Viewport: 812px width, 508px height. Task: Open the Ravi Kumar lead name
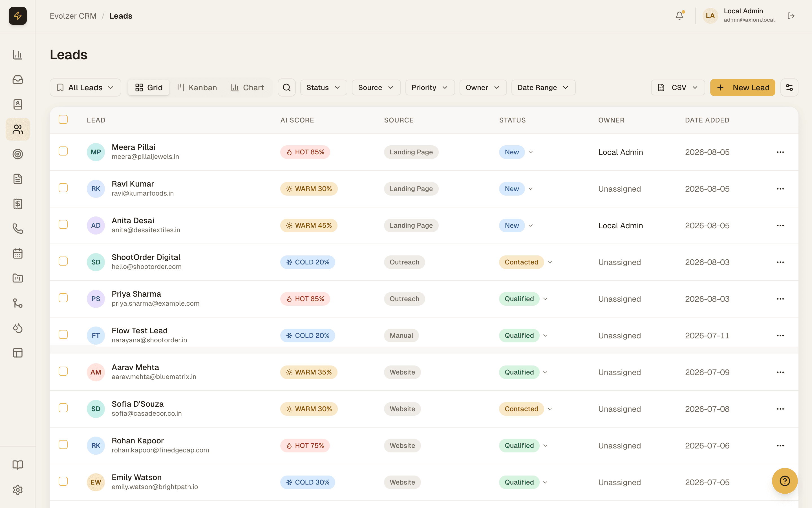click(133, 184)
